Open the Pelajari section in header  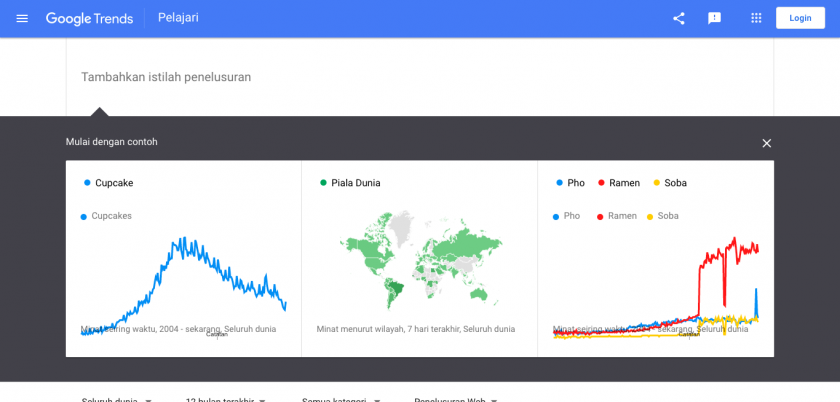pyautogui.click(x=178, y=18)
